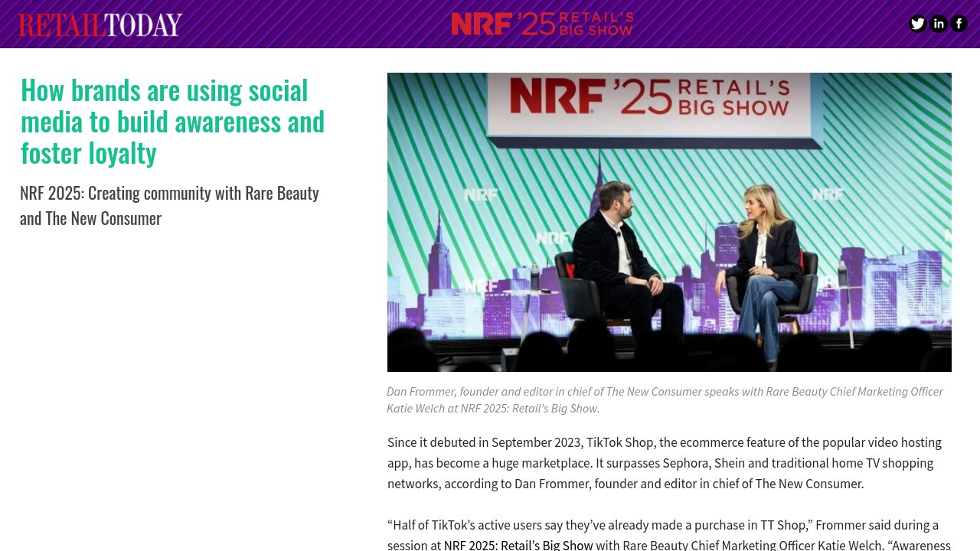Click the photo caption naming Katie Welch
The height and width of the screenshot is (551, 980).
coord(665,399)
